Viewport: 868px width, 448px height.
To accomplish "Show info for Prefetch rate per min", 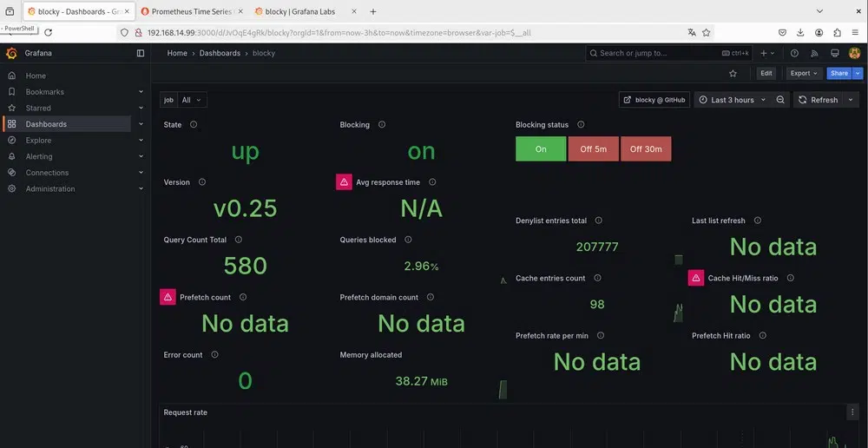I will click(601, 336).
